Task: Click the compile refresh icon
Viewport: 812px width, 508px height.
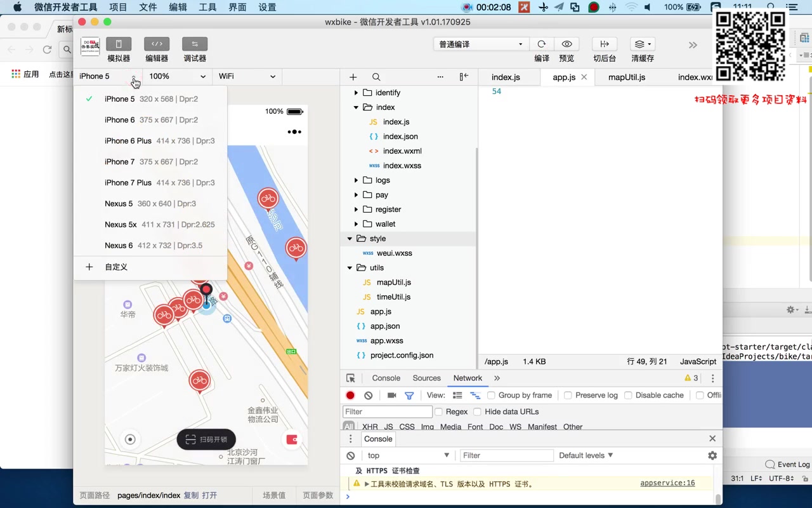Action: tap(541, 44)
